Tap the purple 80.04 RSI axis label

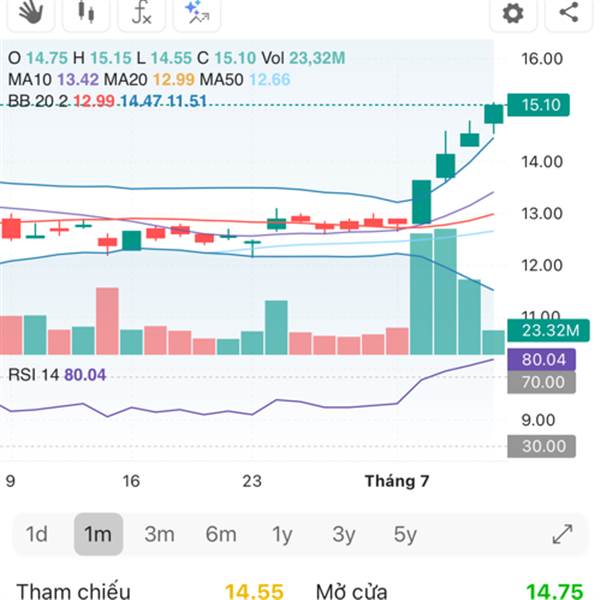point(541,359)
